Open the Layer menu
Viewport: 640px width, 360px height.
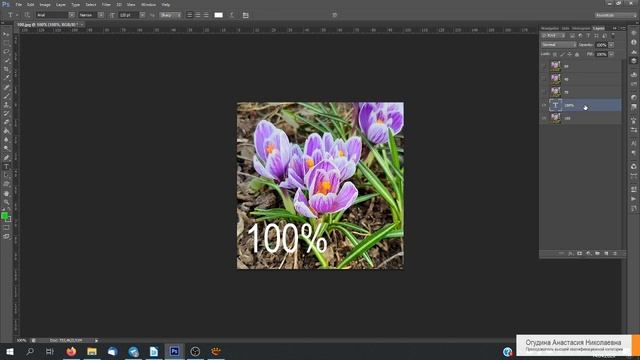61,4
